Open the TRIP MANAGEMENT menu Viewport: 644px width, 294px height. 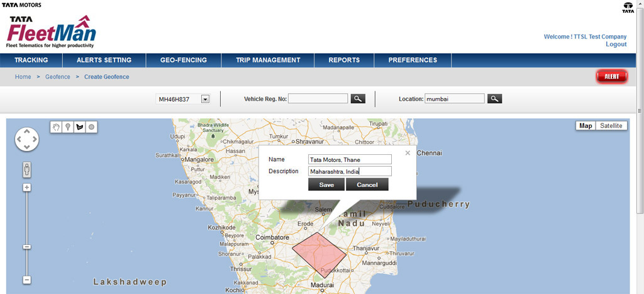[x=268, y=60]
